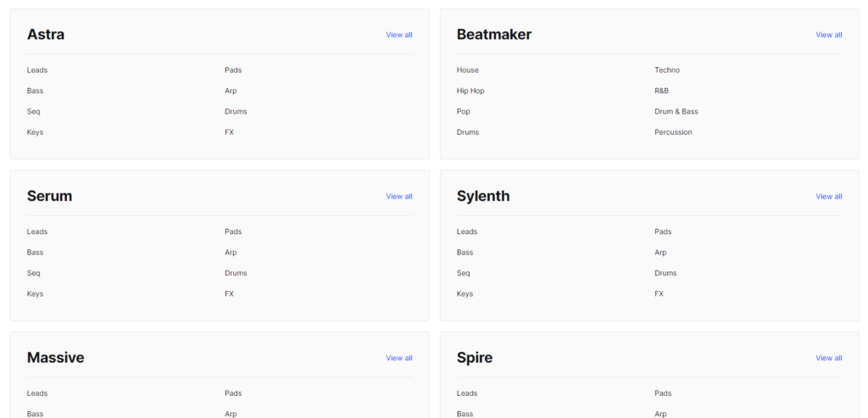Click the Spire card heading
Screen dimensions: 868x418
click(475, 358)
